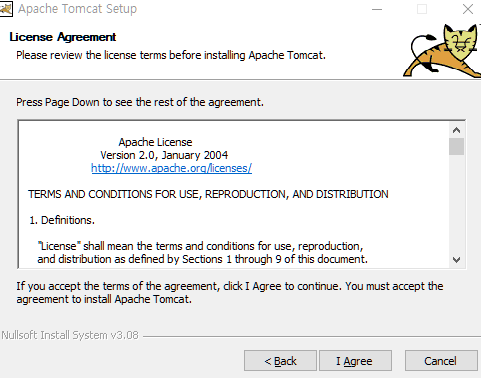This screenshot has width=481, height=378.
Task: Minimize the Apache Tomcat Setup window
Action: coord(377,9)
